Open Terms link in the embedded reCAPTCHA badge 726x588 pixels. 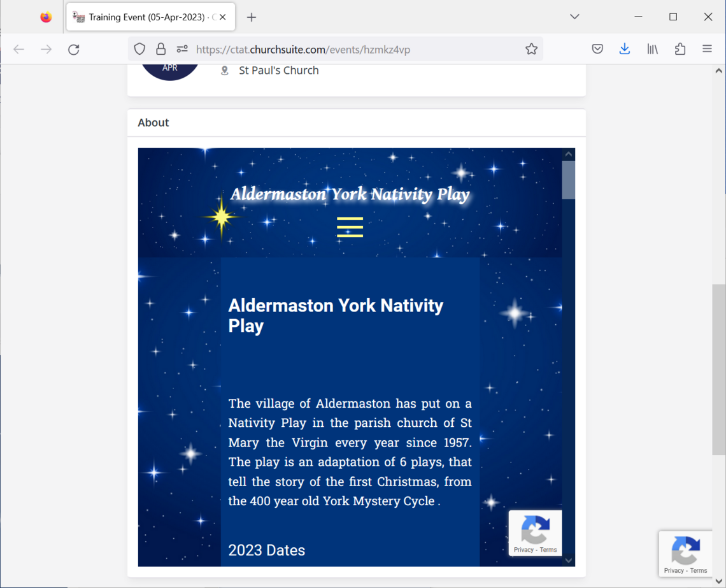tap(548, 550)
